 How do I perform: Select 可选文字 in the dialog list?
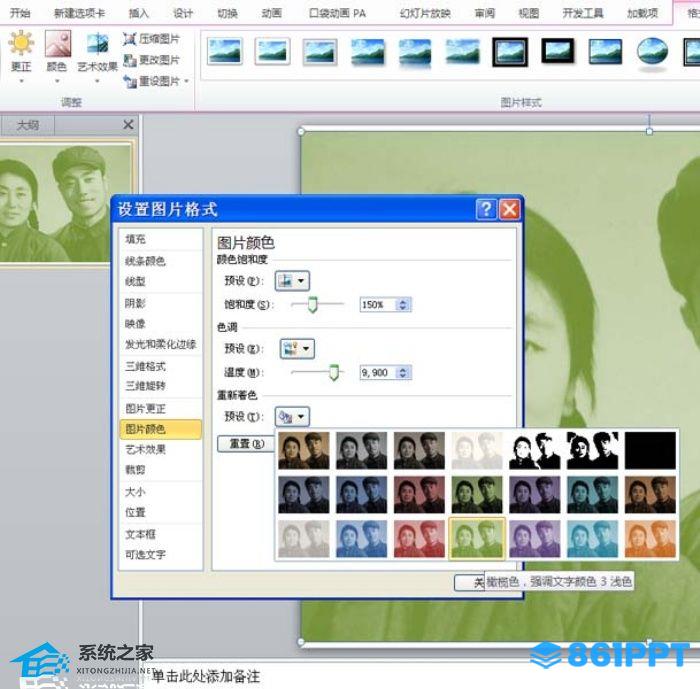click(x=161, y=555)
